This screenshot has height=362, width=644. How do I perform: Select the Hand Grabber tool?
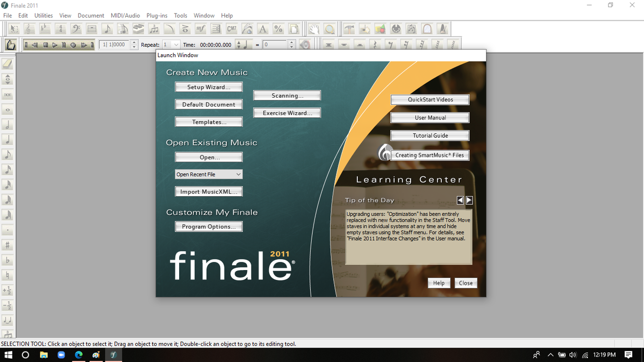point(314,29)
